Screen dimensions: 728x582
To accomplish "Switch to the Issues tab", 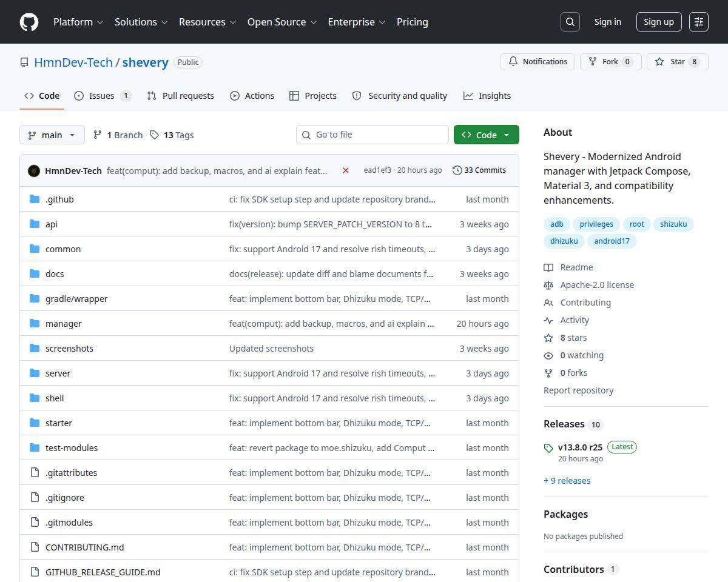I will (103, 96).
